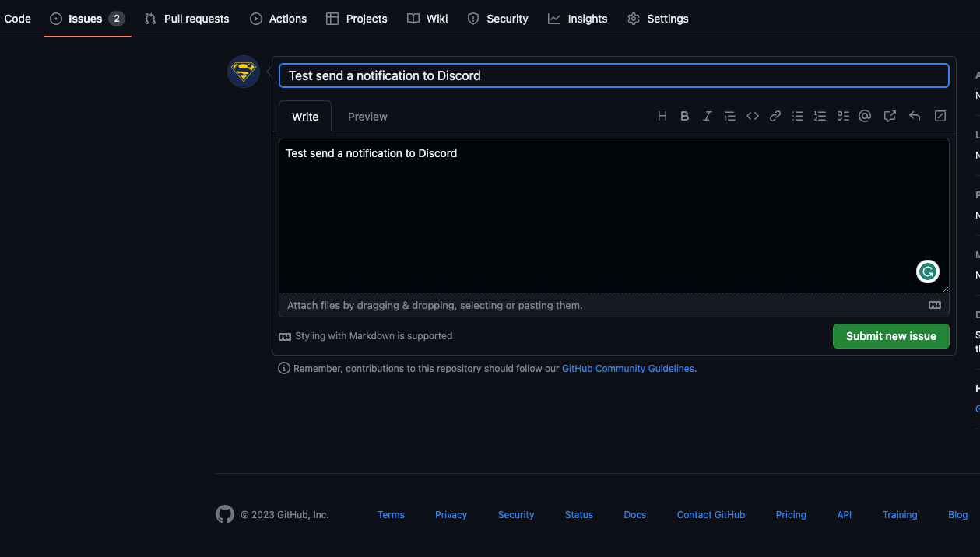
Task: Insert a code snippet
Action: (752, 115)
